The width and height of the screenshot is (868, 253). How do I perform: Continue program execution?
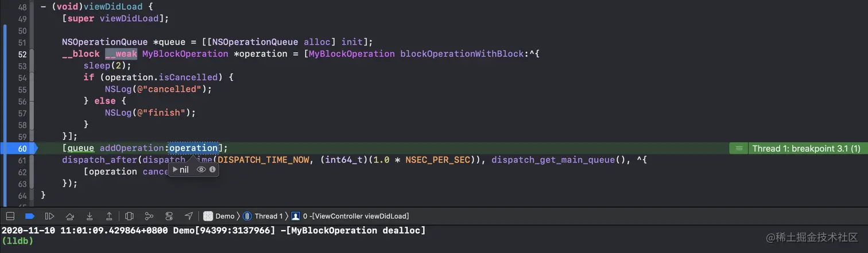coord(49,216)
